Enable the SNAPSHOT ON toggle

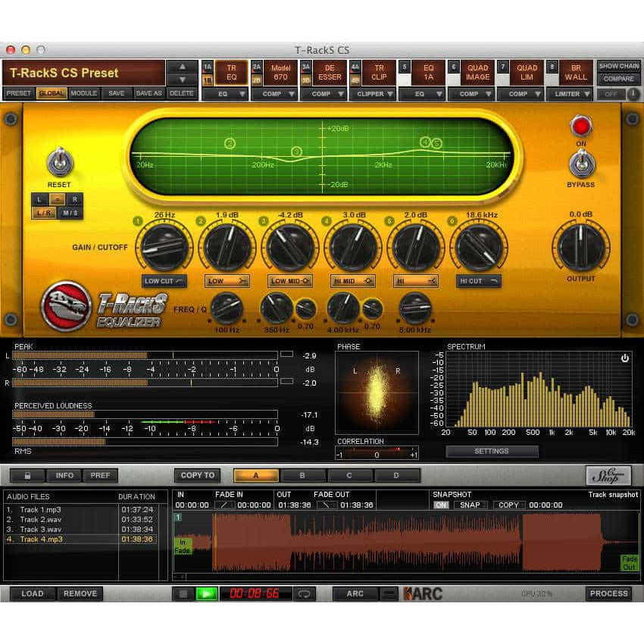tap(443, 504)
